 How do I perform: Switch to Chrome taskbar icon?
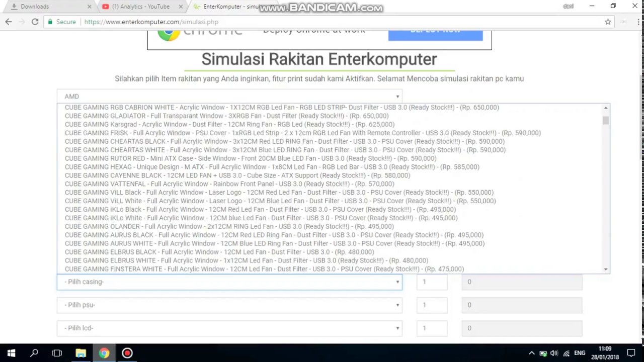click(x=104, y=353)
